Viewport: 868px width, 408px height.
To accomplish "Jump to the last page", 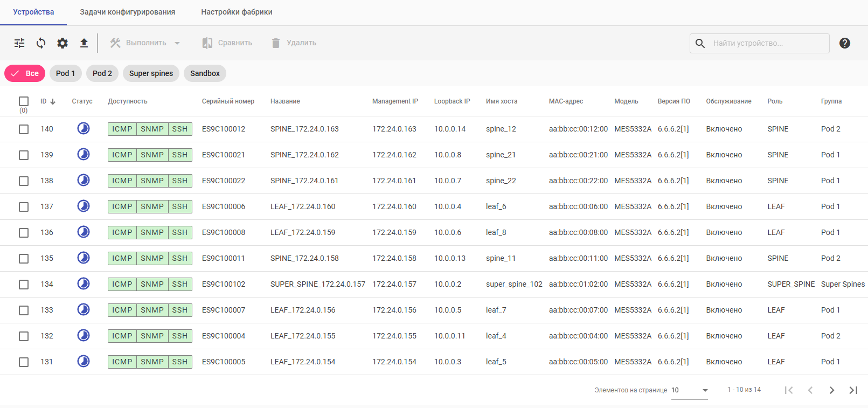I will 853,390.
